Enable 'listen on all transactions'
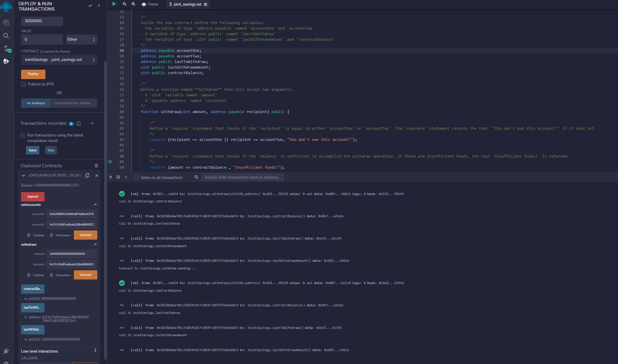 (136, 177)
